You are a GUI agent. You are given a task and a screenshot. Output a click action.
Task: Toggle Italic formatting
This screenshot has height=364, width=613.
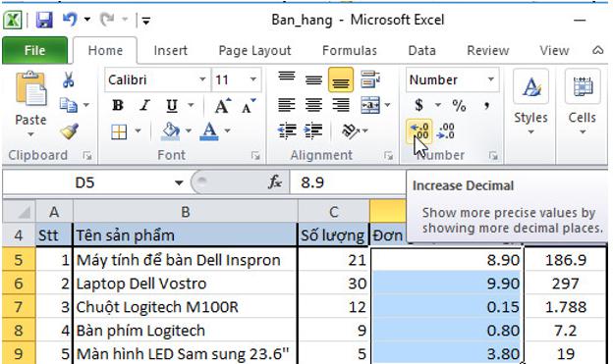tap(144, 105)
